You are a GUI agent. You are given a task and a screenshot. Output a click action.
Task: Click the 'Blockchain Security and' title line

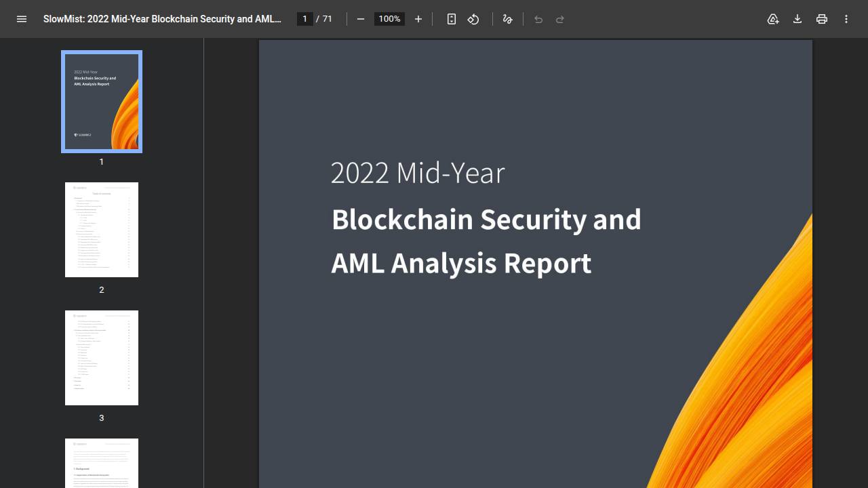pyautogui.click(x=486, y=220)
